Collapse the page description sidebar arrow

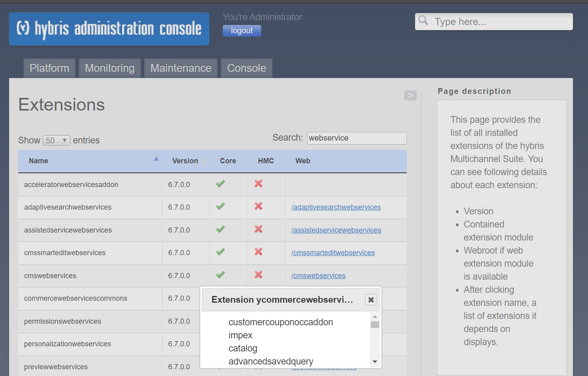(410, 95)
